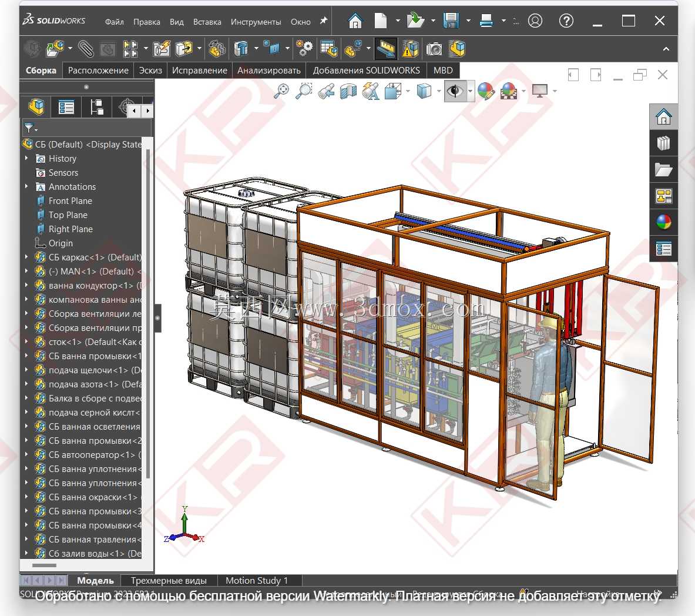The height and width of the screenshot is (616, 695).
Task: Click the Appearances color ball in task pane
Action: click(663, 222)
